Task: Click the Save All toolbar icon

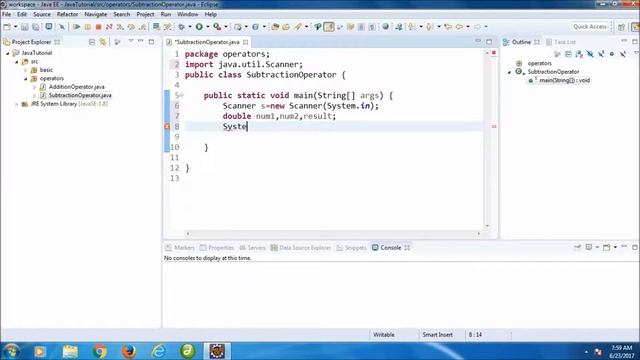Action: pos(36,27)
